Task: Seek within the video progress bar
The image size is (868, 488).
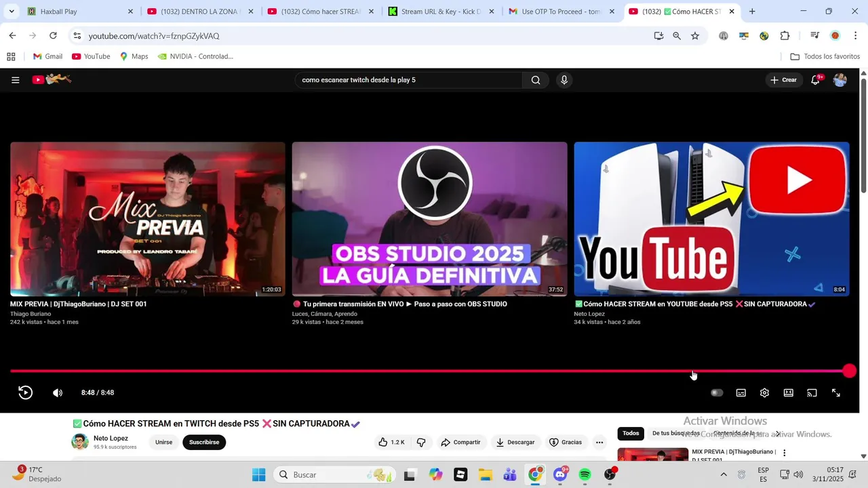Action: point(429,371)
